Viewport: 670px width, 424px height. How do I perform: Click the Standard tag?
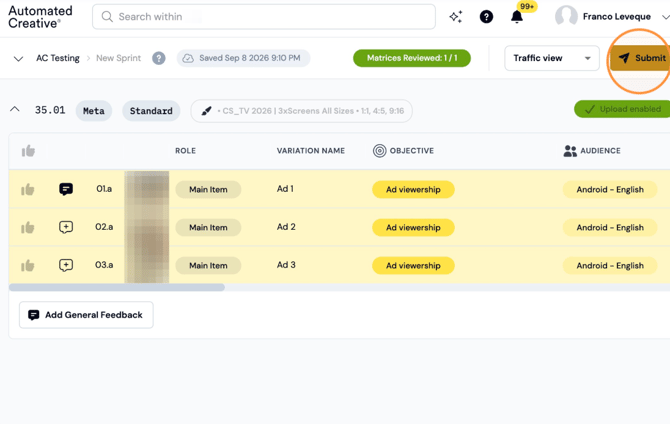(151, 111)
